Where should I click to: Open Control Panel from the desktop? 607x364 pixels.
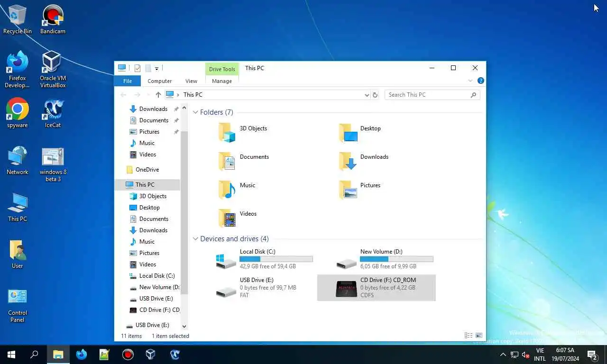[18, 305]
